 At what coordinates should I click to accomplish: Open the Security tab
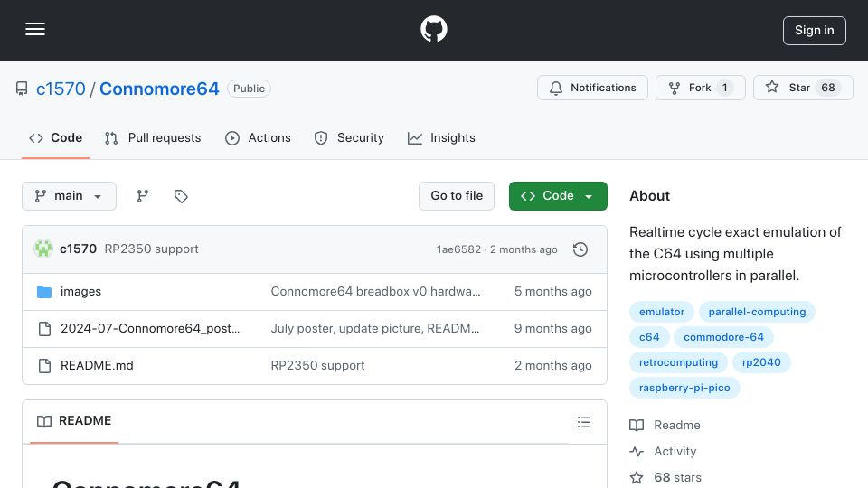[x=349, y=137]
